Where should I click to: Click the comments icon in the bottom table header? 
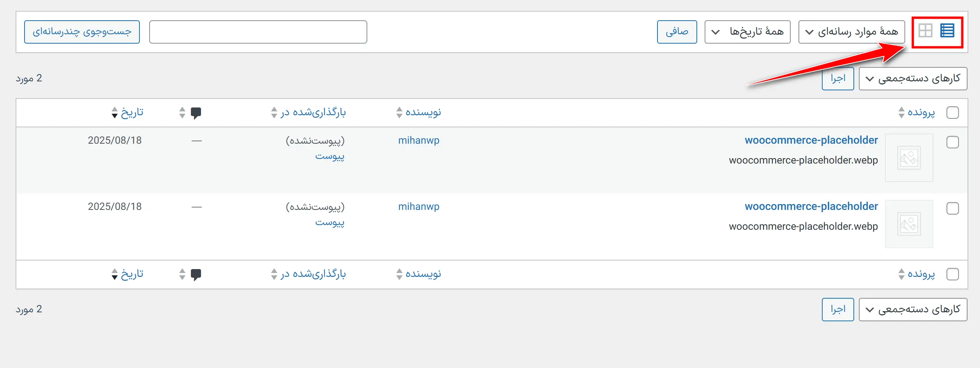point(196,274)
